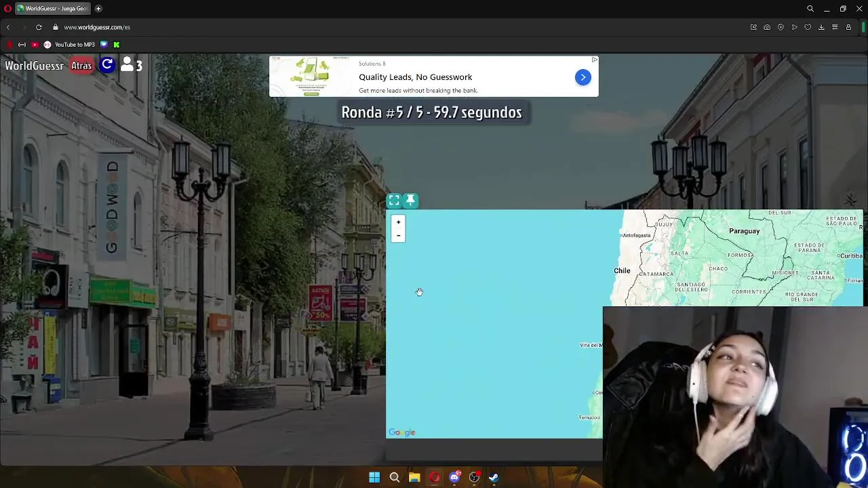Open the Opera main menu icon
Screen dimensions: 868x488
click(x=7, y=9)
